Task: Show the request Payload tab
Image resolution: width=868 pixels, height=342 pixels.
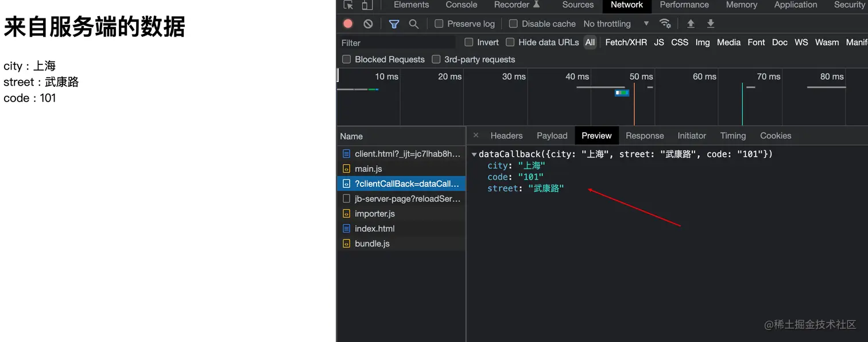Action: pos(552,136)
